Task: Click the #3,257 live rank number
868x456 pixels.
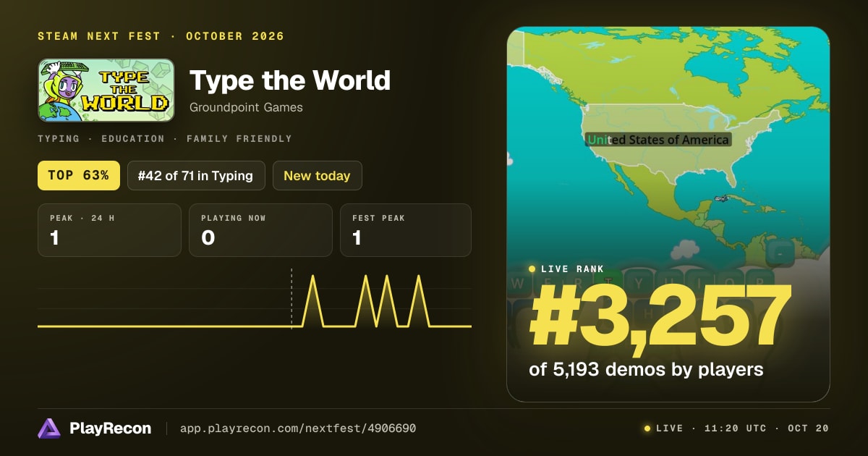Action: [660, 316]
